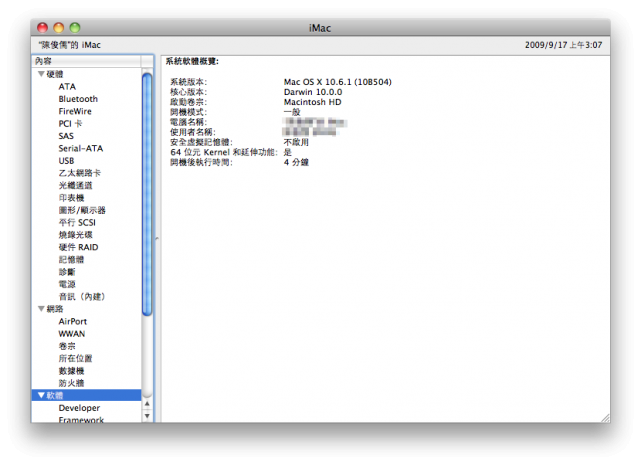The width and height of the screenshot is (640, 465).
Task: Click the 系統軟體概覽 heading
Action: tap(192, 61)
